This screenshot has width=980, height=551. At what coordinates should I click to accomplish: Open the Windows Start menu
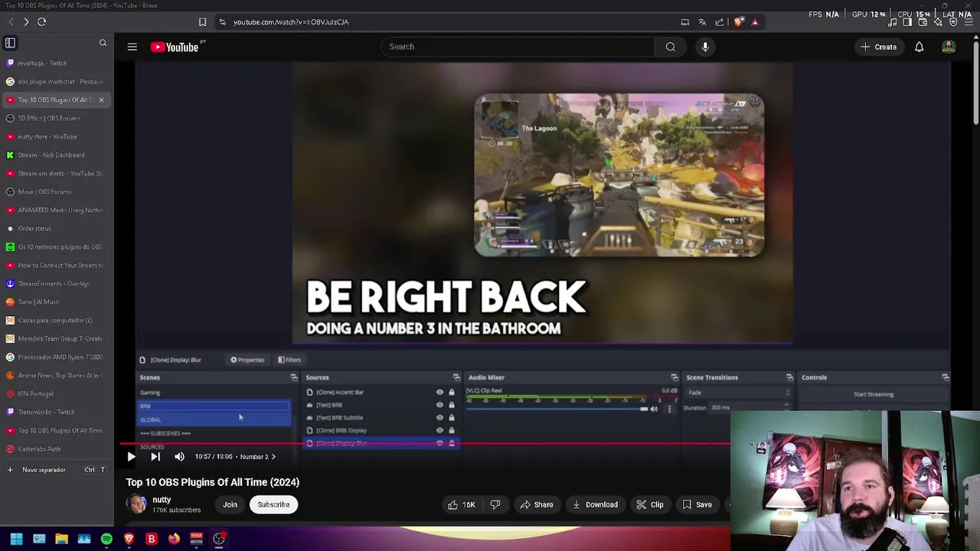pyautogui.click(x=16, y=539)
